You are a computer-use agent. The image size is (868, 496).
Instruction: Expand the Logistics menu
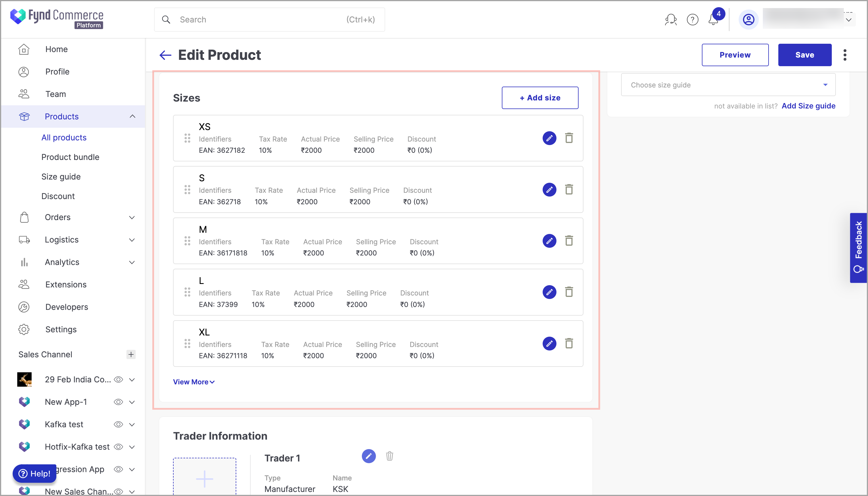coord(132,240)
